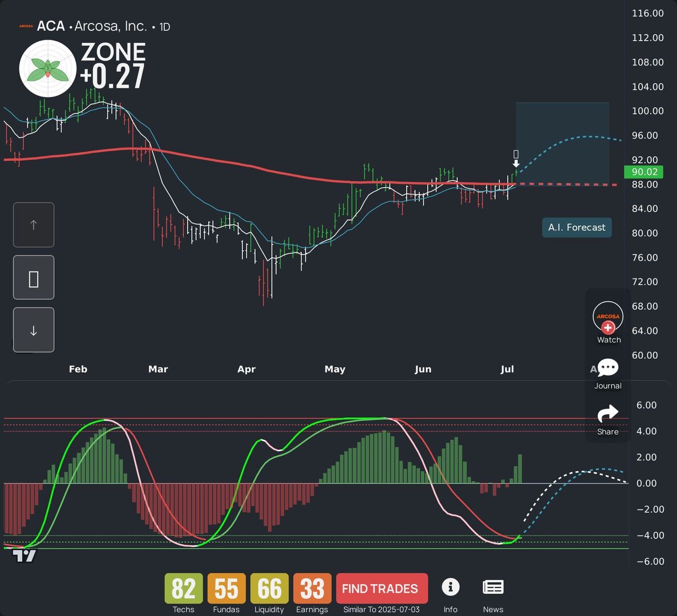Tap the A.I. Forecast label
Screen dimensions: 677x616
577,228
